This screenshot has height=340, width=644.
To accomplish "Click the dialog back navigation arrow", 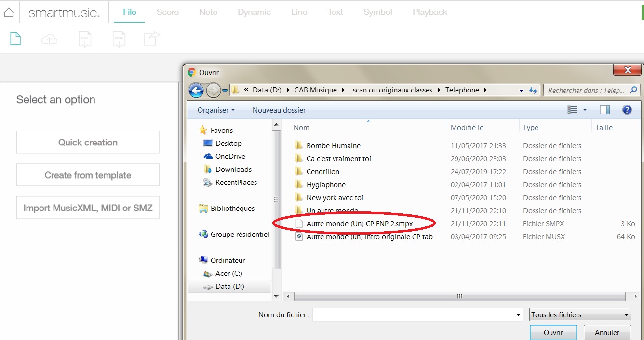I will 196,90.
